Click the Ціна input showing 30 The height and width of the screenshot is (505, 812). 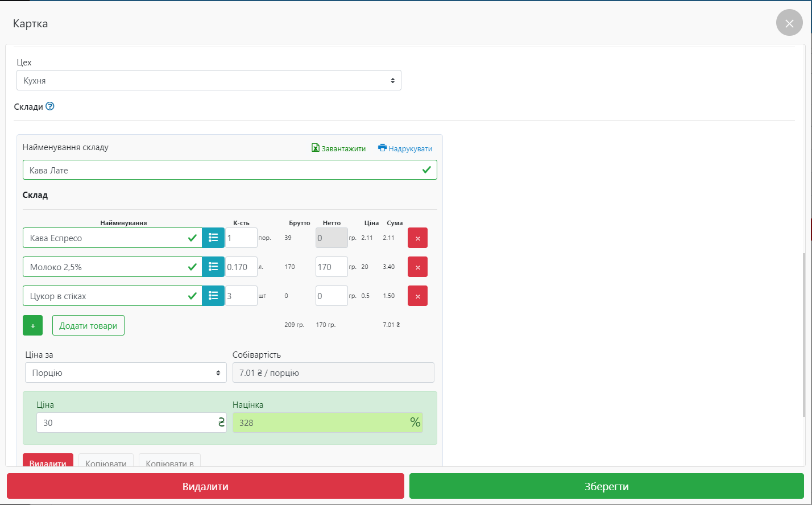click(x=125, y=423)
